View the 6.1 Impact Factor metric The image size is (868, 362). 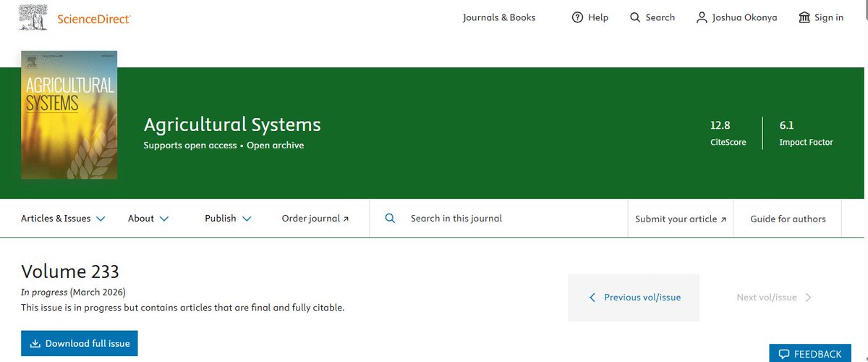tap(806, 133)
